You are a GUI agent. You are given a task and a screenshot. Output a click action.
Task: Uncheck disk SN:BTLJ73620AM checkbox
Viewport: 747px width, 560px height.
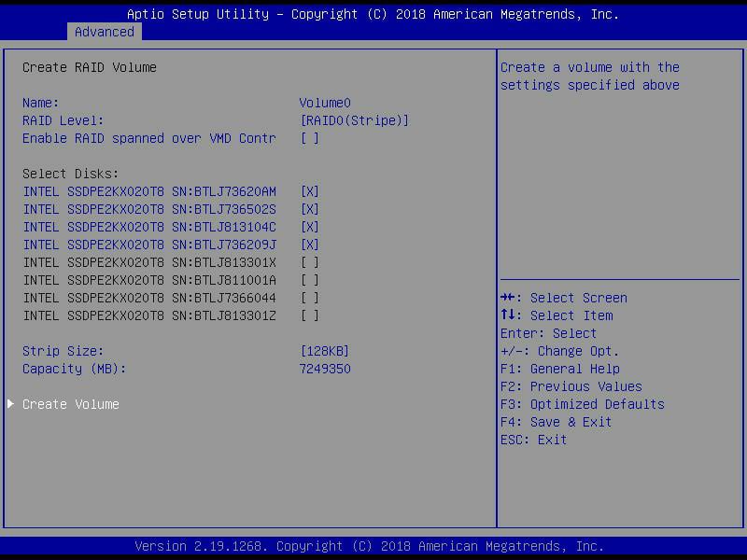coord(310,191)
